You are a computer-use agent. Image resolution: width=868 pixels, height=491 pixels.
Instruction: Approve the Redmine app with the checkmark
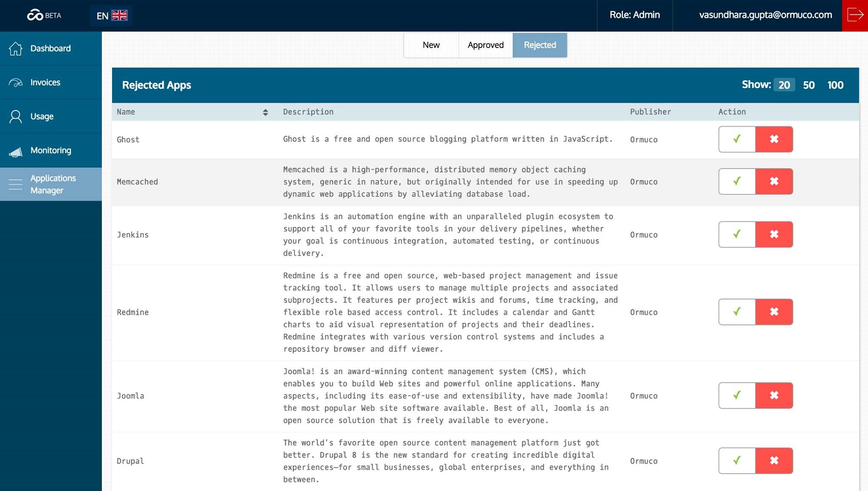pyautogui.click(x=737, y=312)
